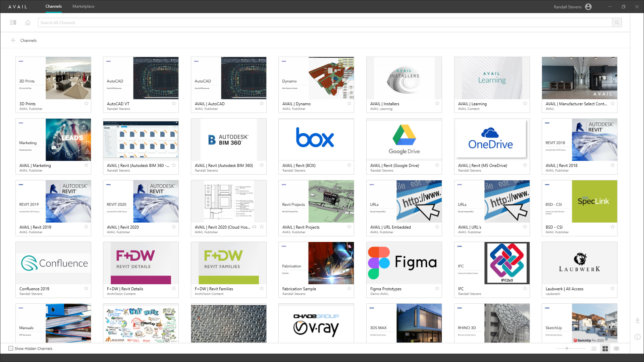
Task: Switch to list view layout
Action: [594, 349]
